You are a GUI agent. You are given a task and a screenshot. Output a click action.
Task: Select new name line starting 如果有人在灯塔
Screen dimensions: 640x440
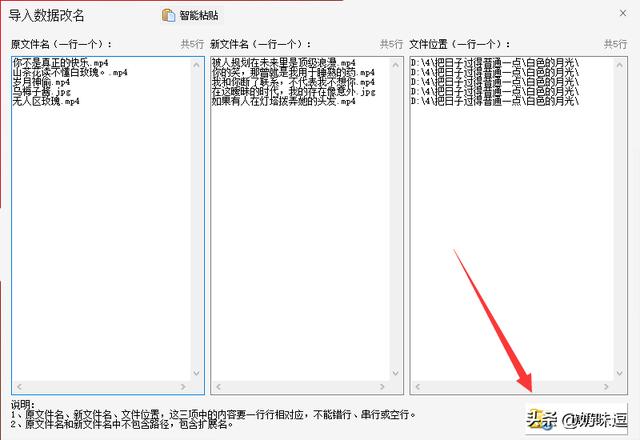283,101
